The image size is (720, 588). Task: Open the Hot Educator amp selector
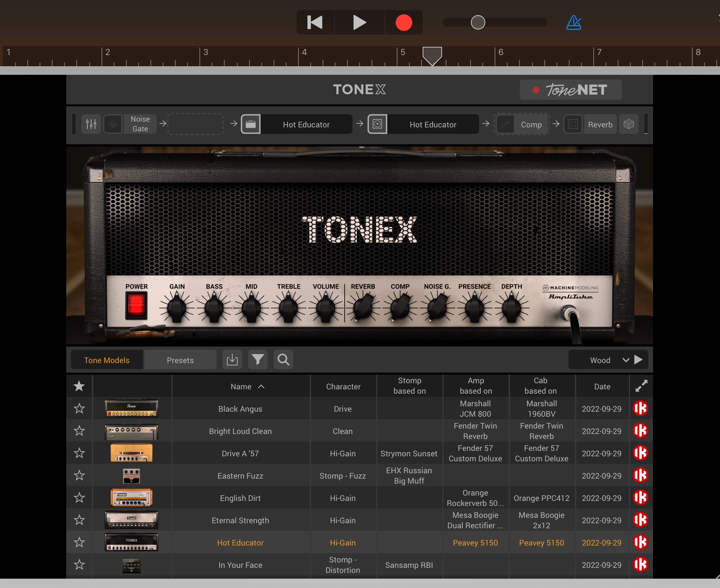[x=306, y=124]
